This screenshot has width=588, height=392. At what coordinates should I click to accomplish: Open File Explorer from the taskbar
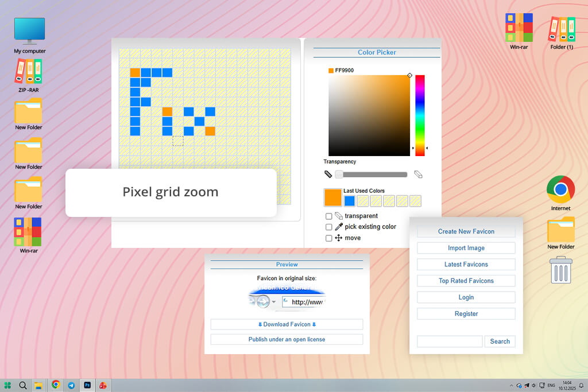(x=38, y=385)
